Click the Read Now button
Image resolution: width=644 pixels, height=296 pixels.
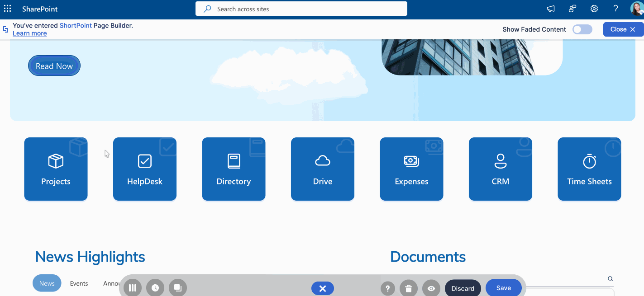[54, 66]
